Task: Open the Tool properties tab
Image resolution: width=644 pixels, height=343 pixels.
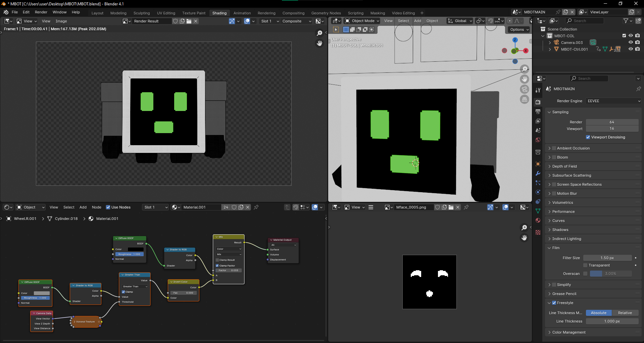Action: [538, 90]
